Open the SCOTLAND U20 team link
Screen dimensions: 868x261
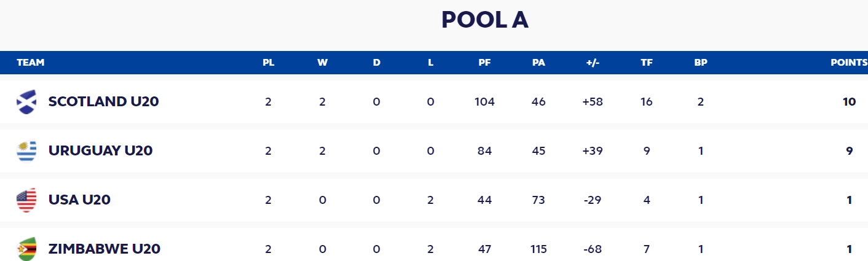103,102
